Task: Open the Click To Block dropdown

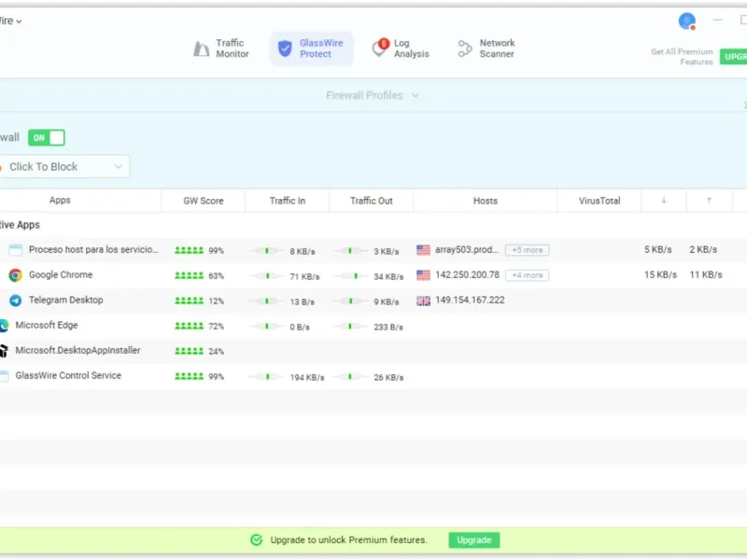Action: pos(65,167)
